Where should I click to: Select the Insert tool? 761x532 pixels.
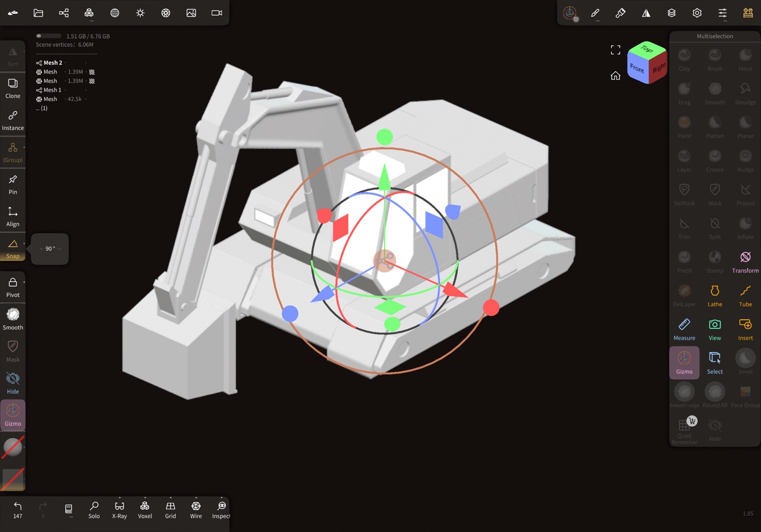coord(746,329)
